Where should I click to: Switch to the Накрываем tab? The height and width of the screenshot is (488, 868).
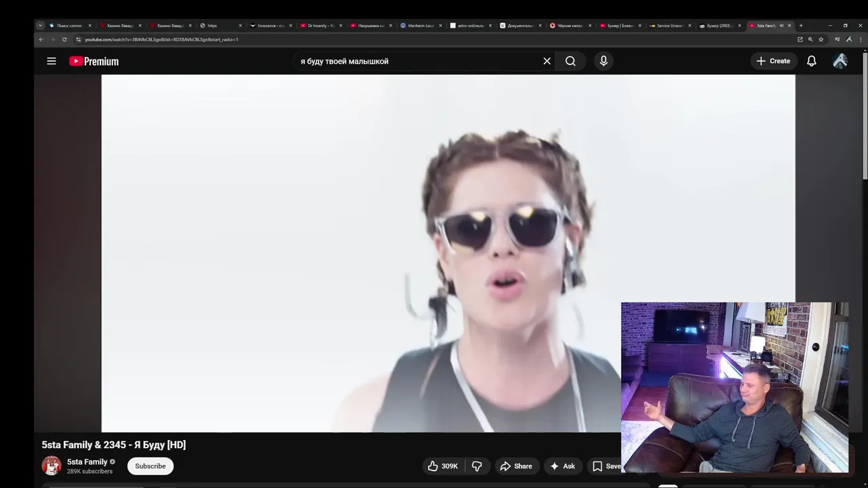pos(371,26)
